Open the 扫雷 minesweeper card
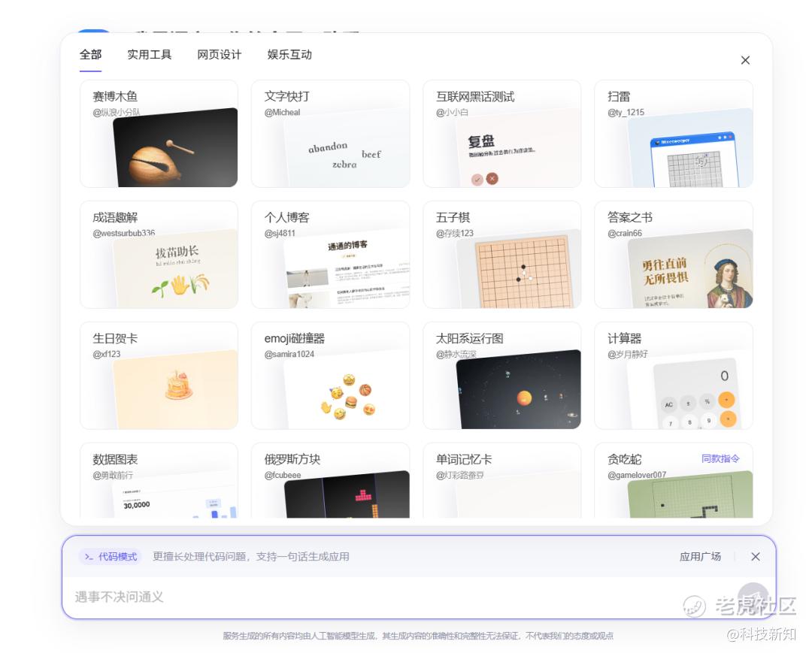This screenshot has width=812, height=653. tap(674, 134)
